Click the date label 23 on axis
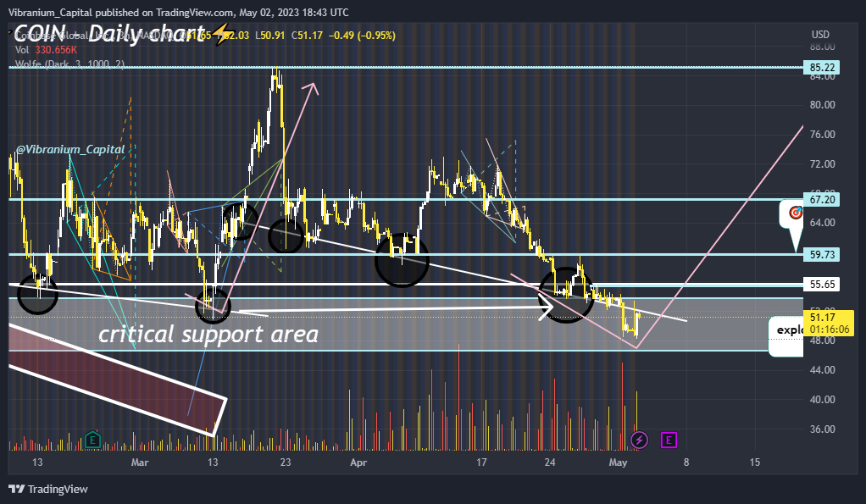The height and width of the screenshot is (504, 866). tap(286, 462)
